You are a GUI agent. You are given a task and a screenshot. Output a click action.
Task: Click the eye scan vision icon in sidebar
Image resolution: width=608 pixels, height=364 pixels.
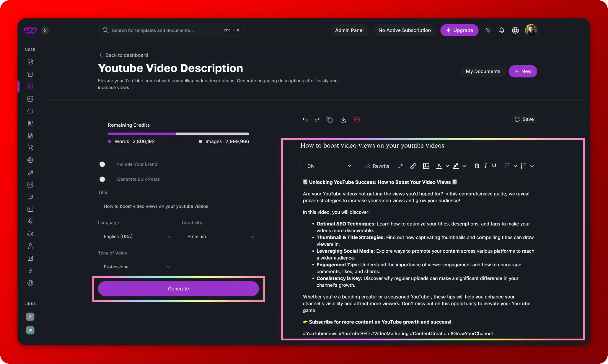30,148
